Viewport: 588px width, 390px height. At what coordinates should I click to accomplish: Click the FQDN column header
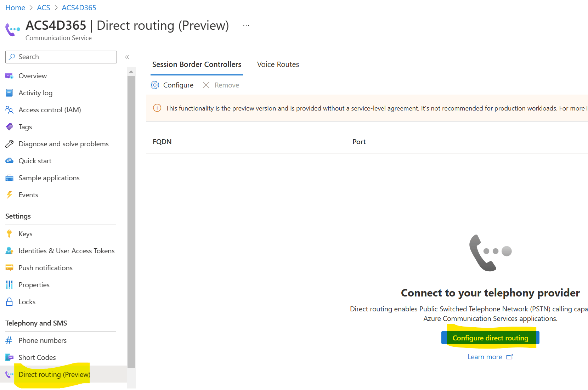click(x=162, y=142)
